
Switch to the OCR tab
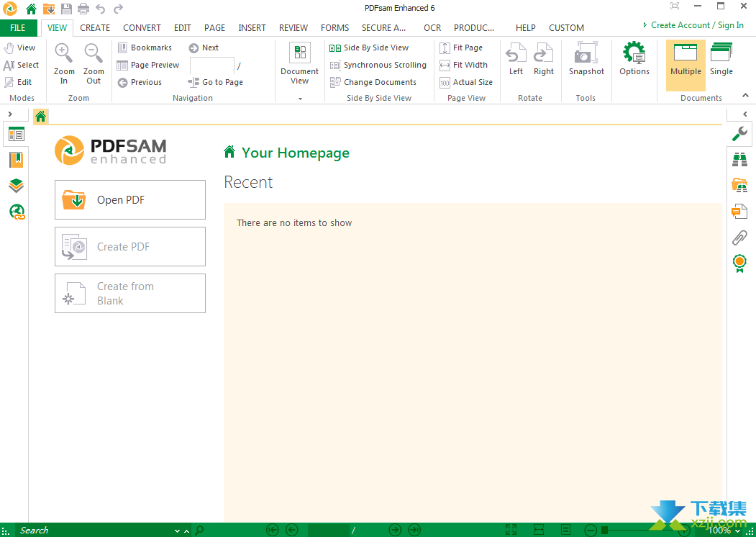432,28
